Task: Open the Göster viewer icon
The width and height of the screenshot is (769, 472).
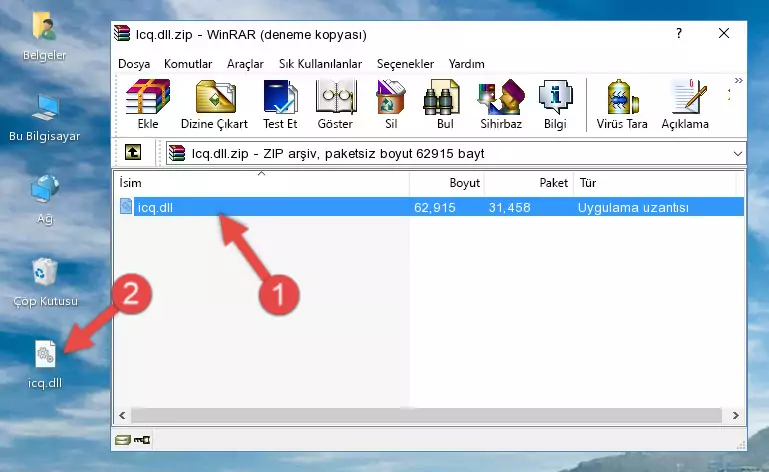Action: (x=335, y=105)
